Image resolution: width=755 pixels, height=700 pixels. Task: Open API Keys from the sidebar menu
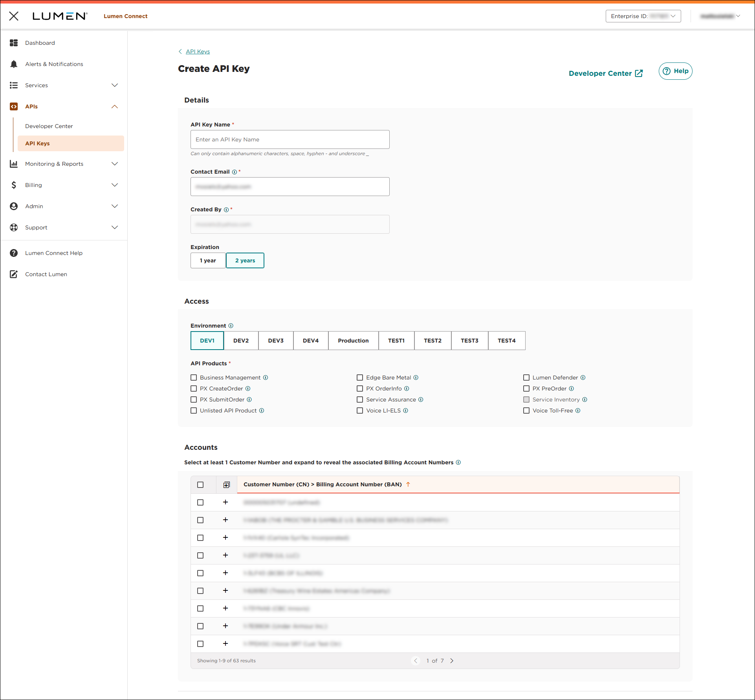point(37,143)
